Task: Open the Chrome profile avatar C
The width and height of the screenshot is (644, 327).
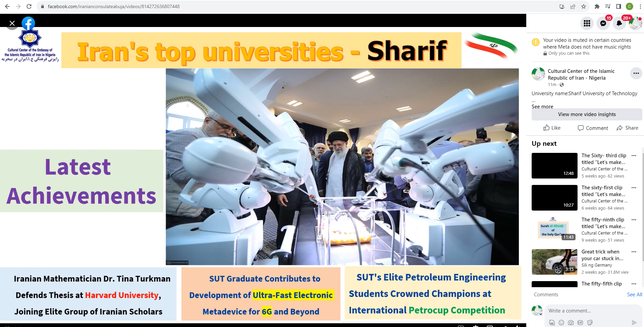Action: 629,6
